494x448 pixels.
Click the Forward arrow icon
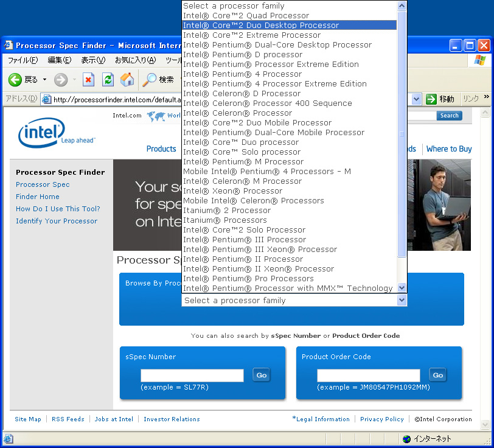tap(61, 80)
